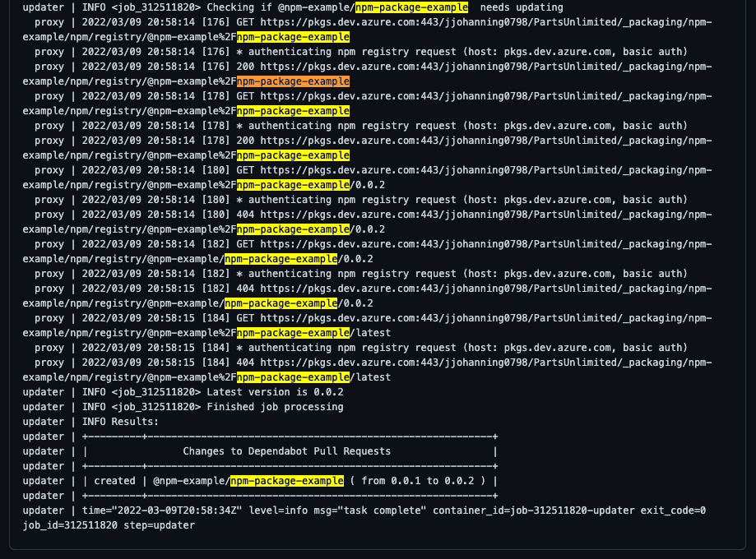Open the URL in the [182] GET request

point(485,244)
